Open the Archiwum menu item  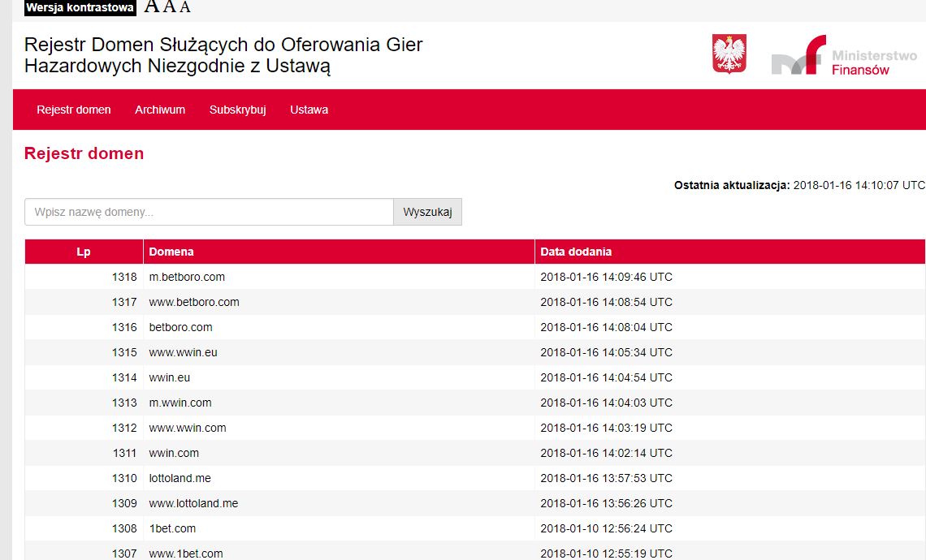coord(160,110)
